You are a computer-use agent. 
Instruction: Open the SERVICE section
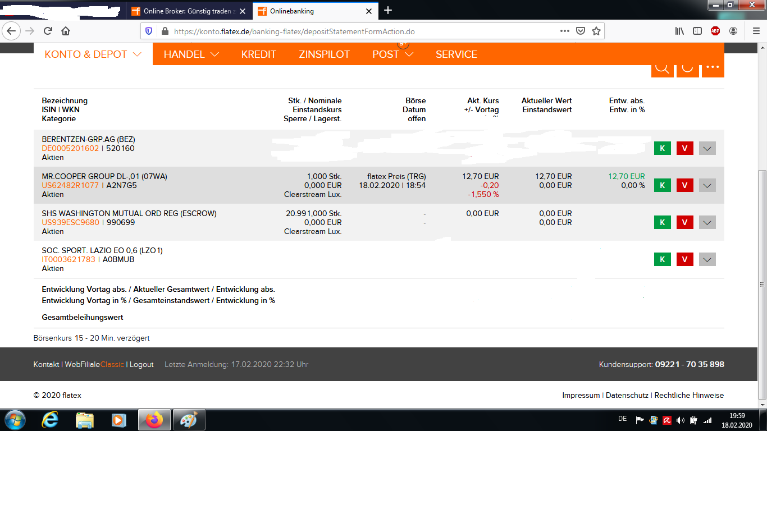(x=456, y=54)
